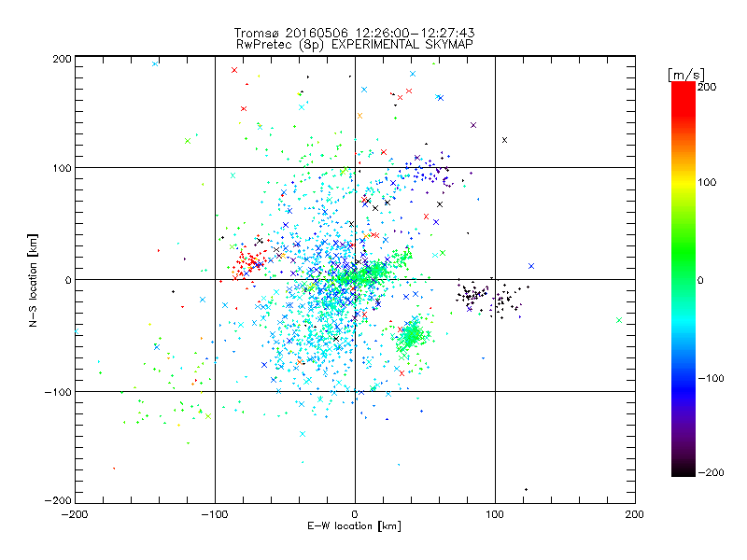The image size is (747, 560).
Task: Click the x-axis tick label '-200'
Action: 75,514
